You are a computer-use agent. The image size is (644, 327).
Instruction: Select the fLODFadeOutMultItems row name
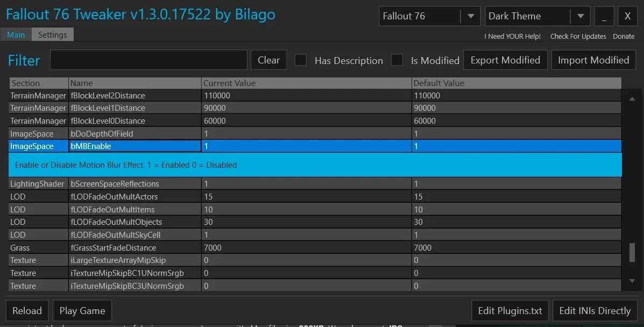tap(135, 210)
